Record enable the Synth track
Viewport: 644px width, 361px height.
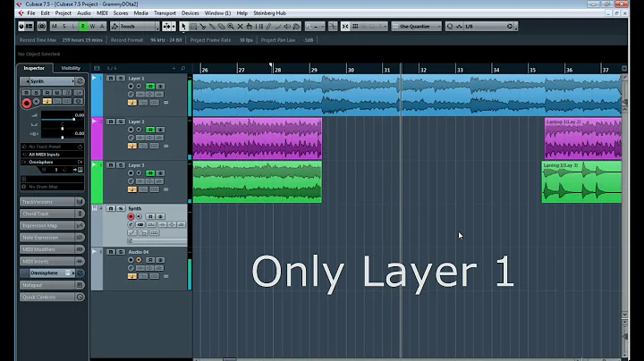[x=131, y=216]
